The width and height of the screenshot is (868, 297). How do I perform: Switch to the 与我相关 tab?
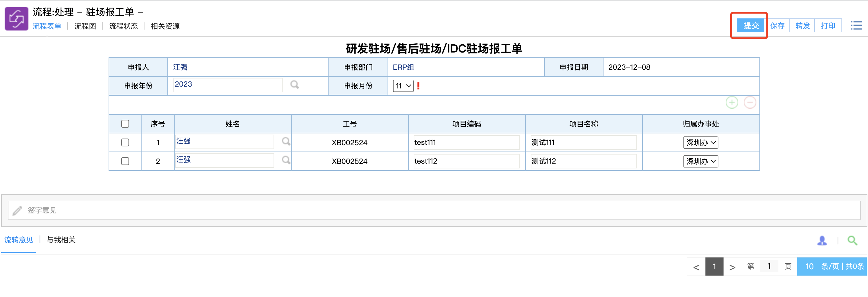[x=61, y=240]
